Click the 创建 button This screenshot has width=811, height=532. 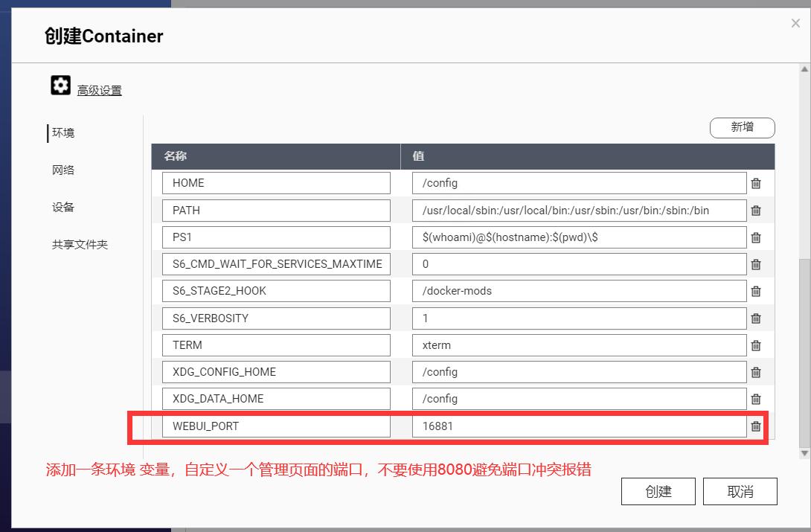tap(658, 491)
